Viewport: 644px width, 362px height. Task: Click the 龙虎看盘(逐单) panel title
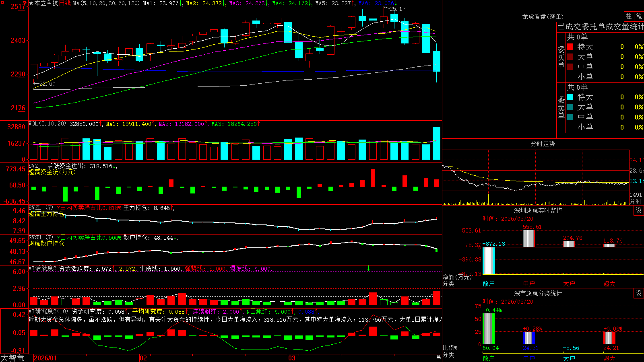point(543,16)
